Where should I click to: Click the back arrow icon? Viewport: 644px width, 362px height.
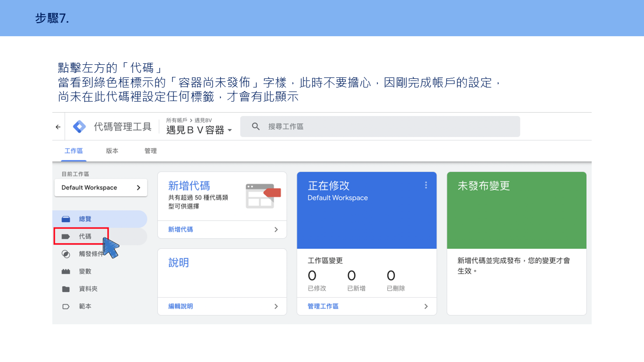point(58,127)
